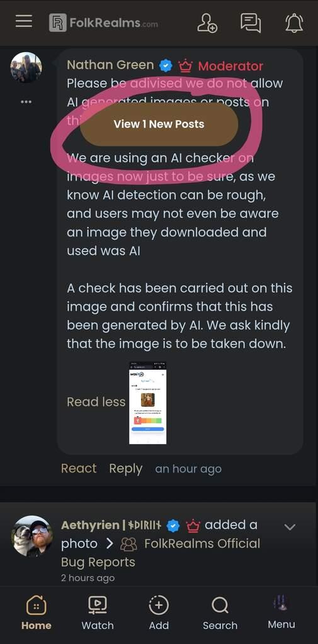Tap Nathan Green's verified badge
318x644 pixels.
pyautogui.click(x=166, y=65)
